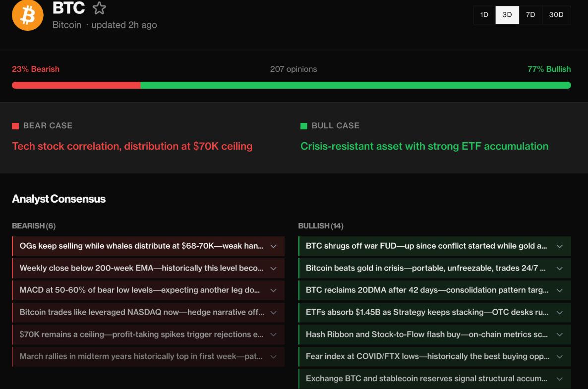Switch to the 7D timeframe

(x=530, y=15)
